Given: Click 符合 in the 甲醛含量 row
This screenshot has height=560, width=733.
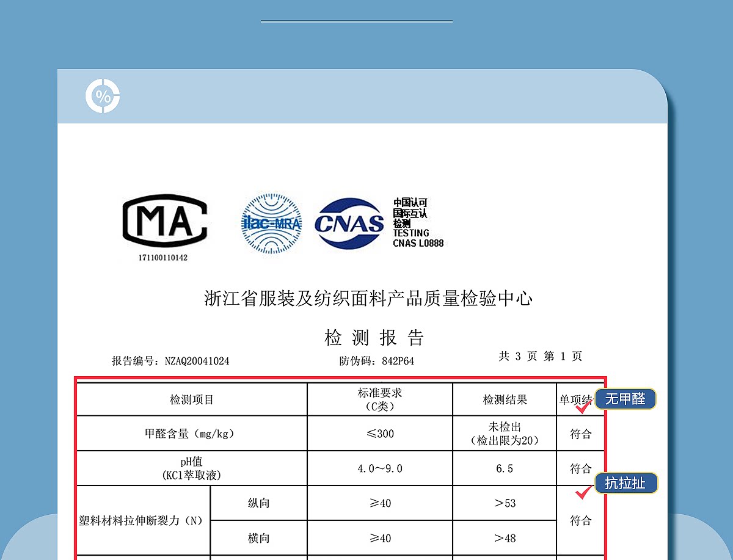Looking at the screenshot, I should (581, 434).
